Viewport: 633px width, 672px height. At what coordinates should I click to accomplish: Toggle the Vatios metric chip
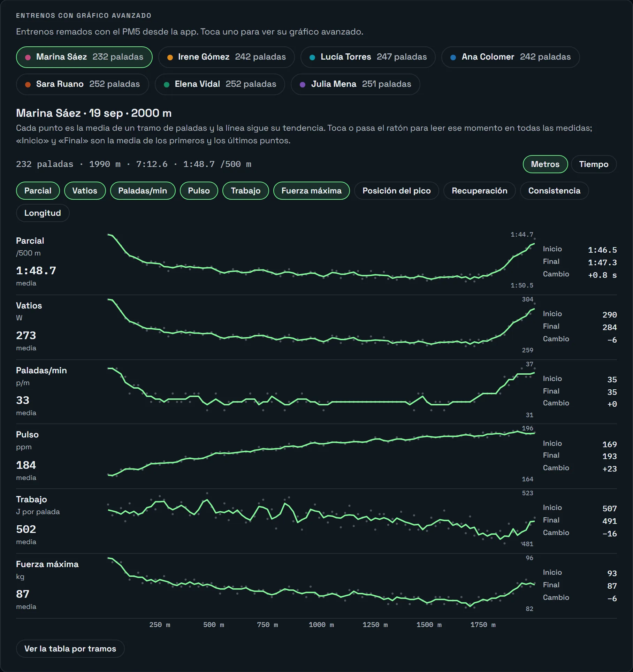pos(85,191)
